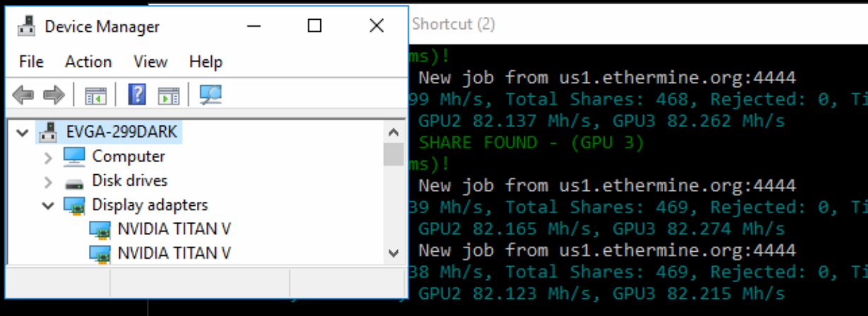Collapse the Display adapters category

(x=48, y=206)
